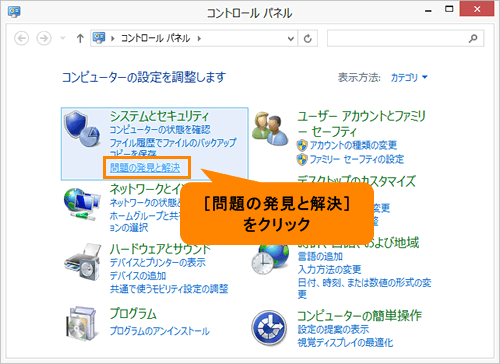Click the up arrow navigation button
The height and width of the screenshot is (364, 500).
click(x=80, y=39)
